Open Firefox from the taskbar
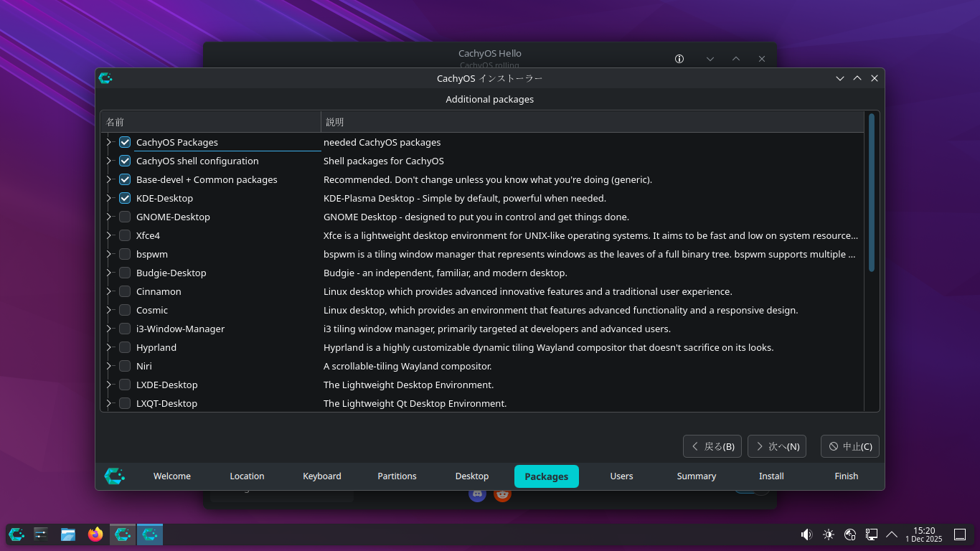 [95, 534]
